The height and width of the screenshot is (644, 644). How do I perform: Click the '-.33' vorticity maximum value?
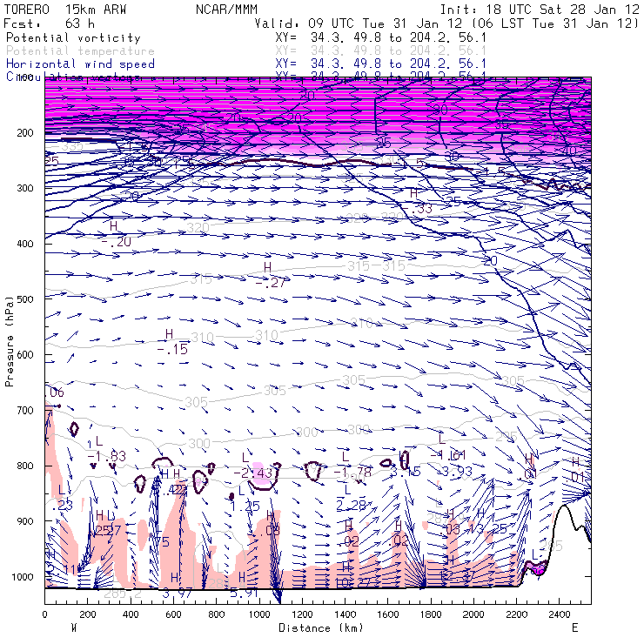pos(417,209)
